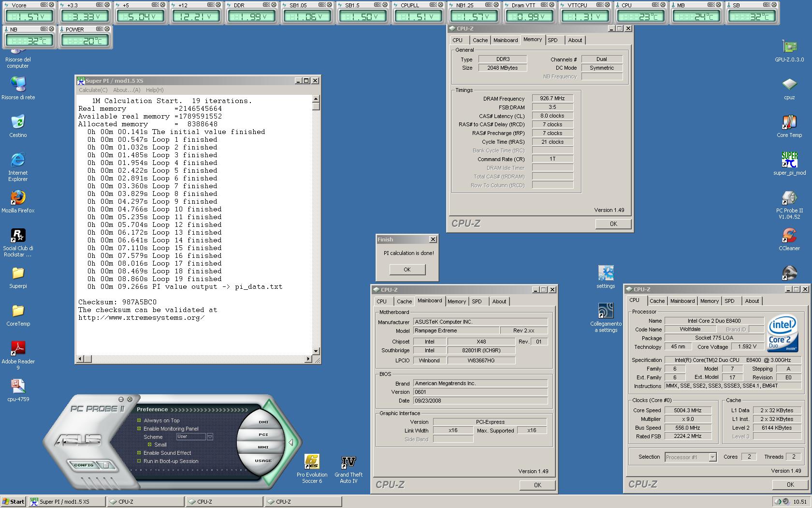Screen dimensions: 812x508
Task: Click OK in the CPU-tab CPU-Z window
Action: (x=790, y=484)
